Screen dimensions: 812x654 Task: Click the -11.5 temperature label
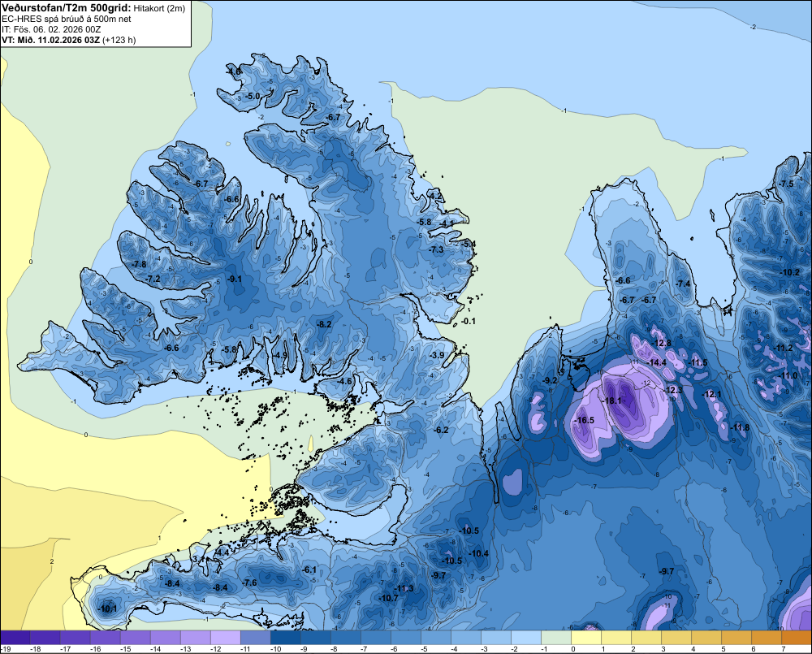point(698,363)
